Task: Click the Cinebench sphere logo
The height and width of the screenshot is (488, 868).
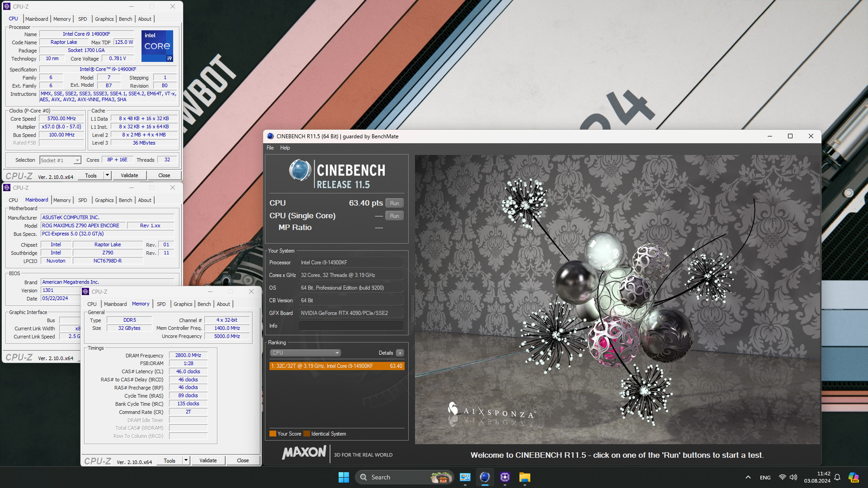Action: tap(300, 170)
